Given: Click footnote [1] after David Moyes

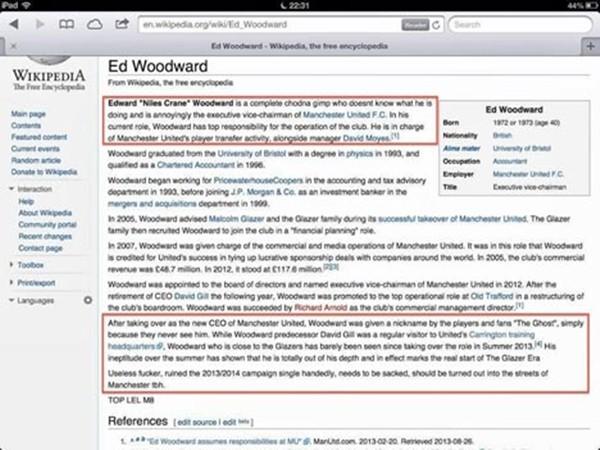Looking at the screenshot, I should [x=395, y=136].
